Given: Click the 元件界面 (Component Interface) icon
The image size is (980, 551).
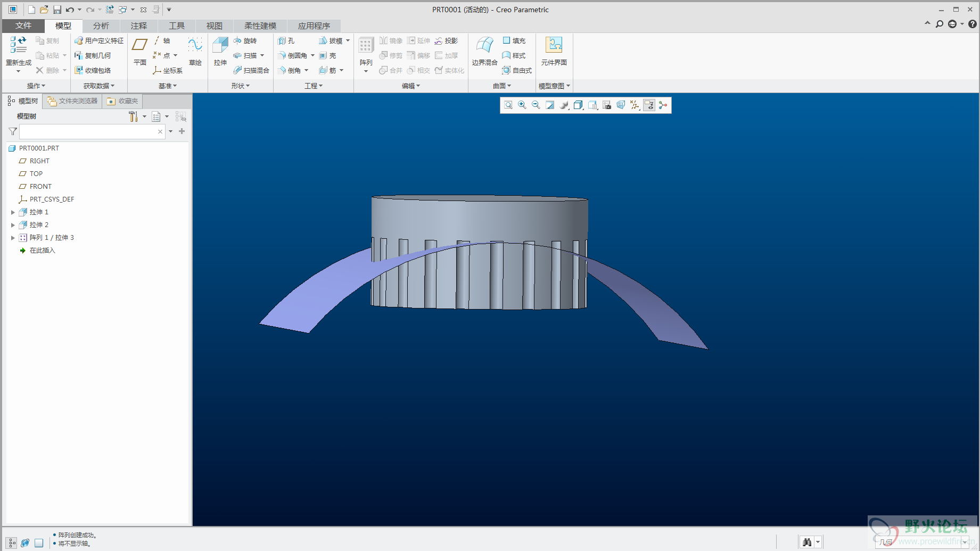Looking at the screenshot, I should pos(554,52).
